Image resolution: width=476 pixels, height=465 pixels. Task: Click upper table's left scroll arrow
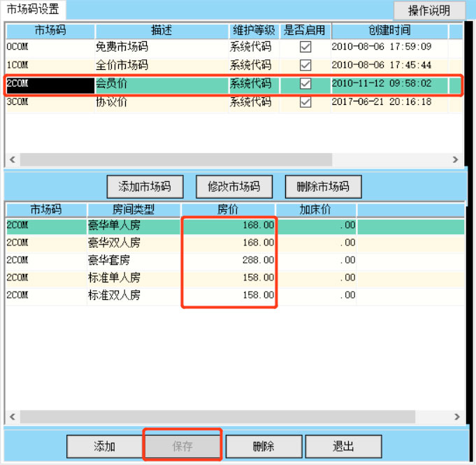[13, 159]
